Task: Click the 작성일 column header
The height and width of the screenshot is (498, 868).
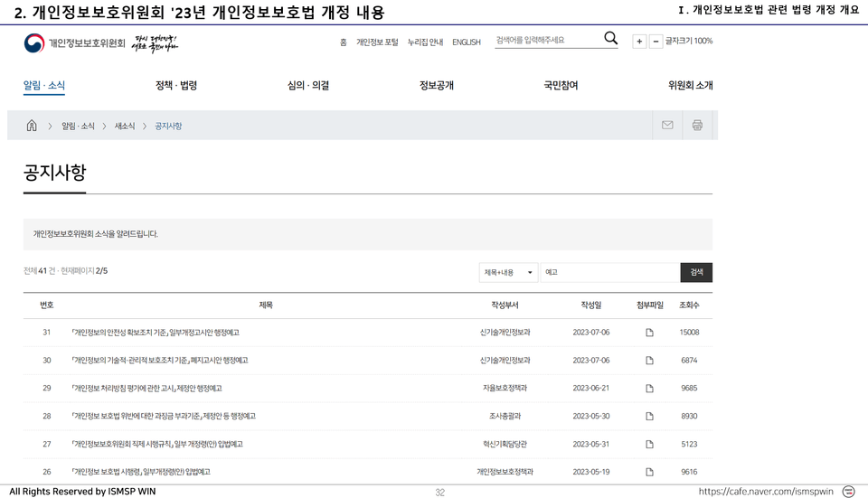Action: [x=590, y=305]
